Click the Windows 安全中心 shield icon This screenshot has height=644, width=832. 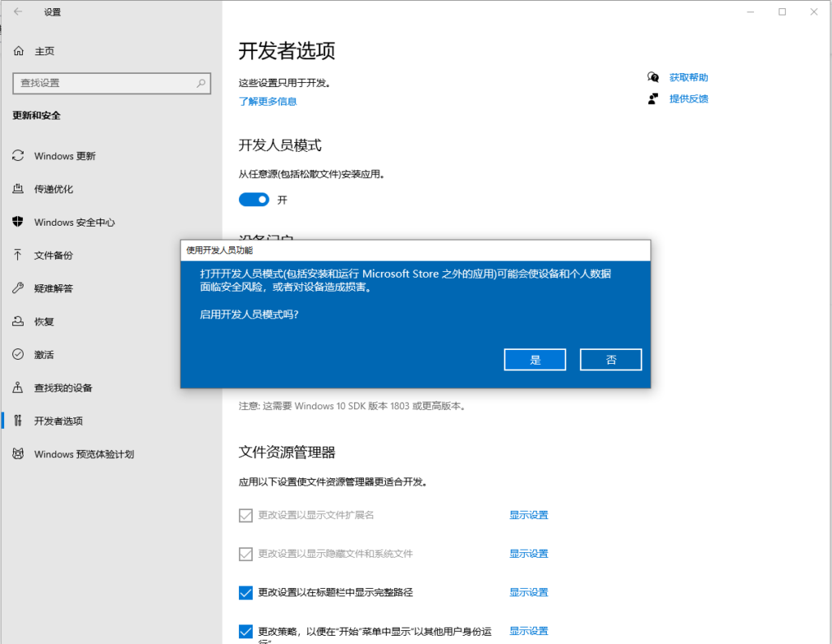(x=18, y=222)
